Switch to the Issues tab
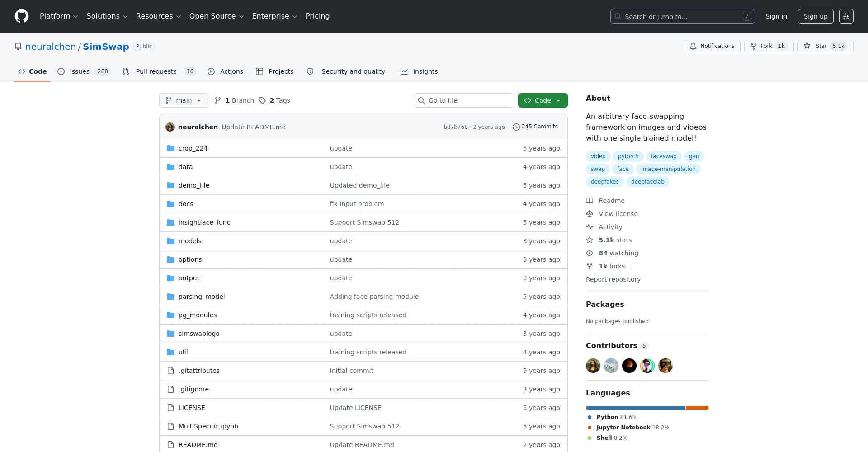Screen dimensions: 868x452 pos(80,71)
